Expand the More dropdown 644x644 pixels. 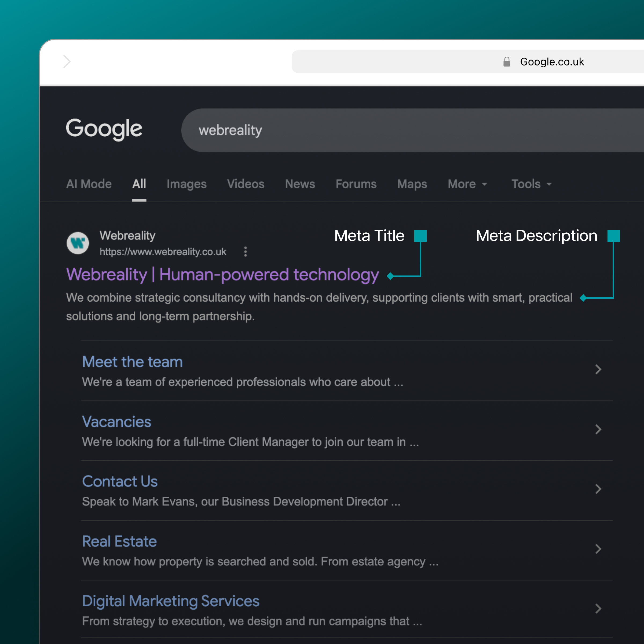(467, 184)
